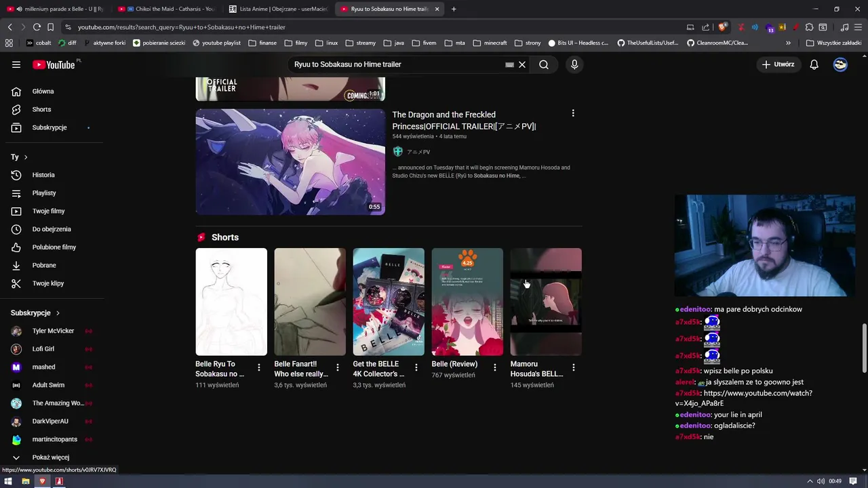
Task: Open the Tyler McVicker channel
Action: pos(53,331)
